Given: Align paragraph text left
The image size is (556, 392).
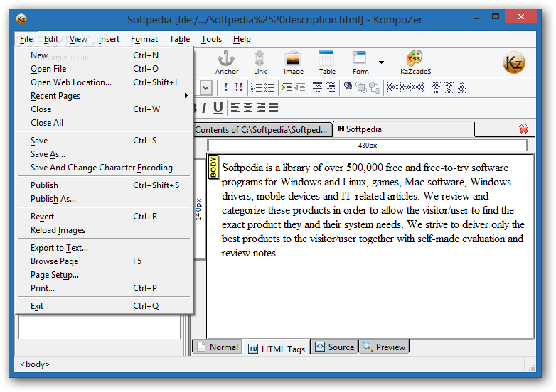Looking at the screenshot, I should coord(235,107).
